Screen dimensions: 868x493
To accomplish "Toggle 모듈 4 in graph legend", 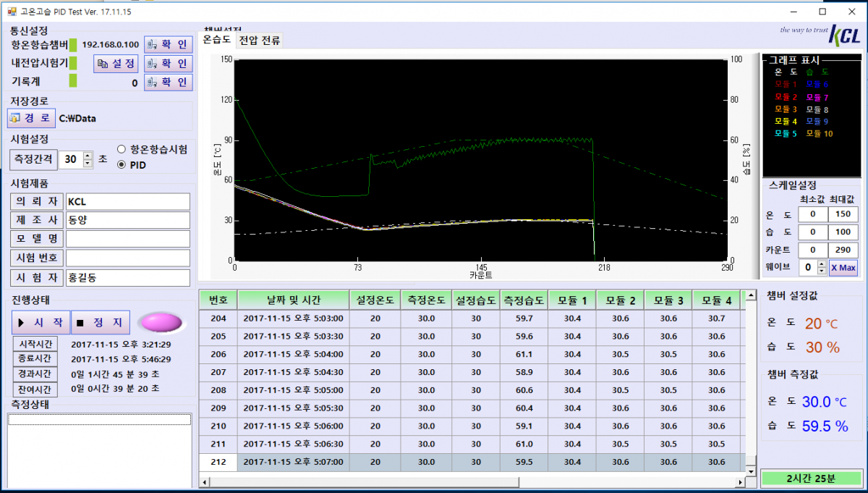I will pos(786,122).
